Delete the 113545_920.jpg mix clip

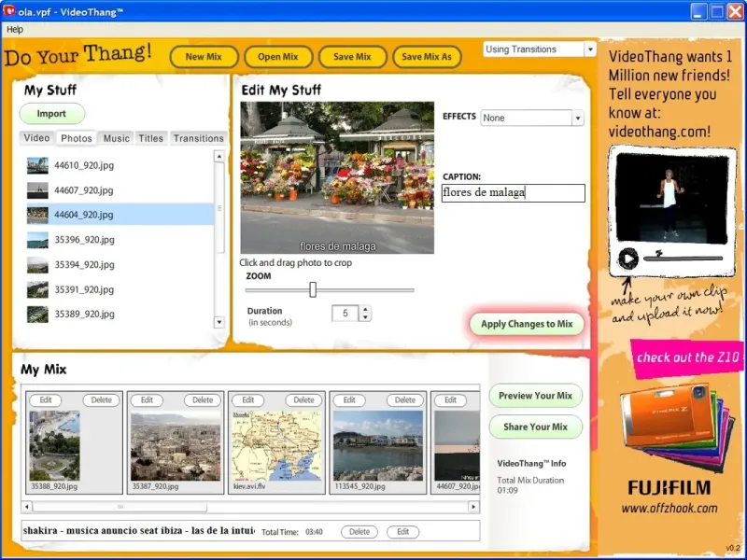coord(405,400)
